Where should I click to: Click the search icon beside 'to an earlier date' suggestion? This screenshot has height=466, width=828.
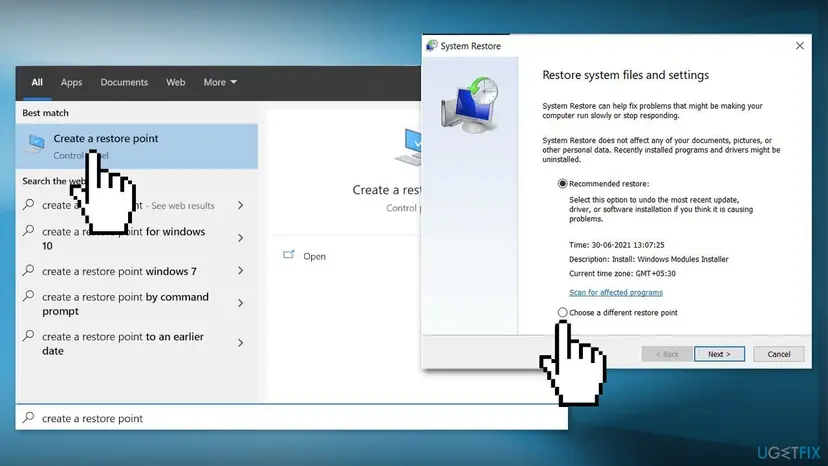[x=29, y=335]
